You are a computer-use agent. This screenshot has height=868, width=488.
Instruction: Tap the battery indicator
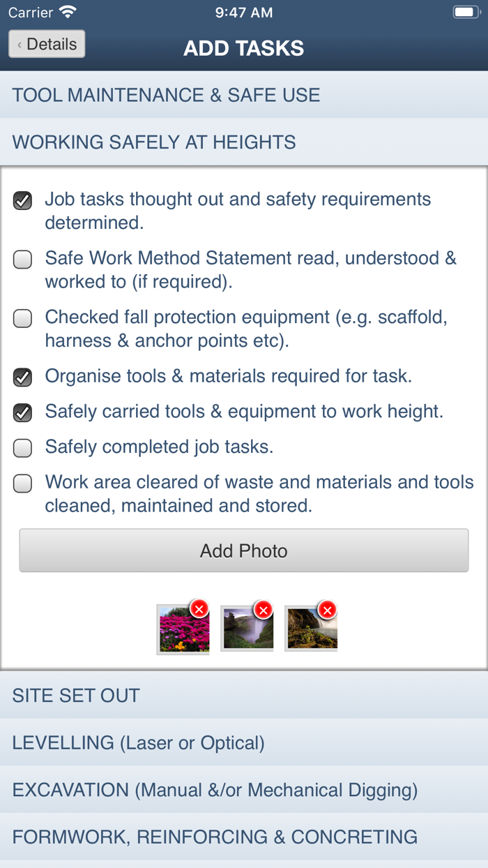click(x=464, y=12)
